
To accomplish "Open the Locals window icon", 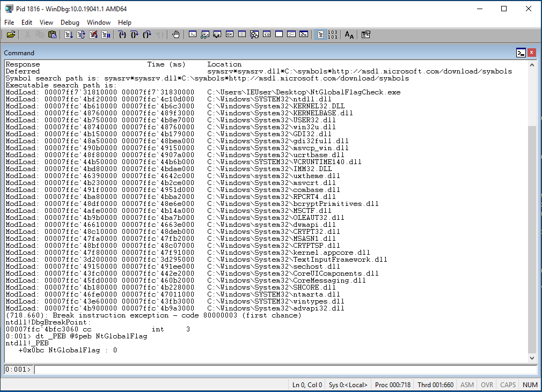I will click(216, 34).
